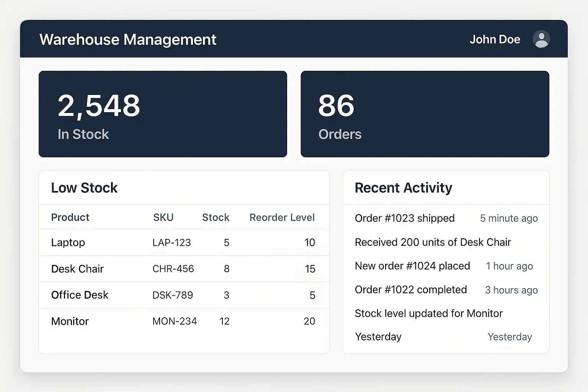Click the user avatar icon

tap(541, 39)
